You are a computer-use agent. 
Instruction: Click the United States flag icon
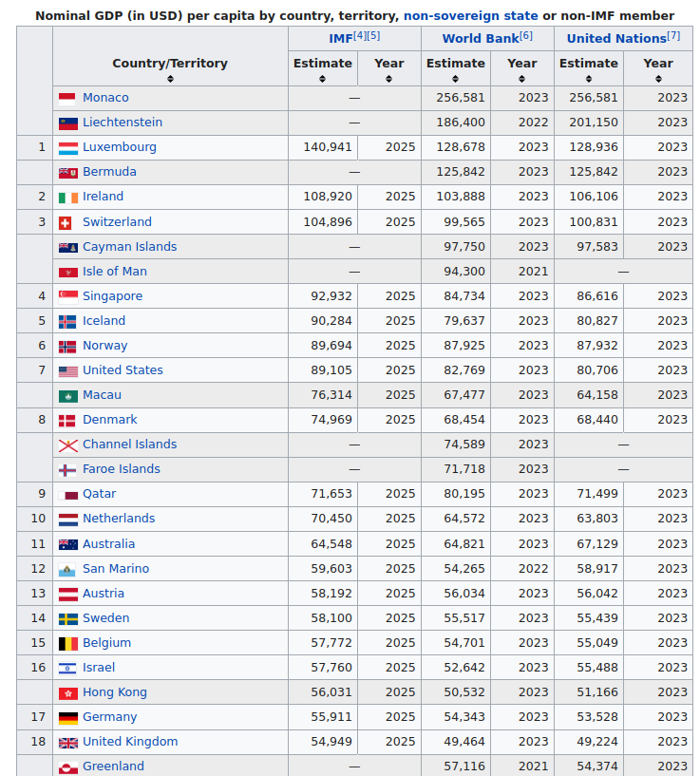tap(67, 371)
